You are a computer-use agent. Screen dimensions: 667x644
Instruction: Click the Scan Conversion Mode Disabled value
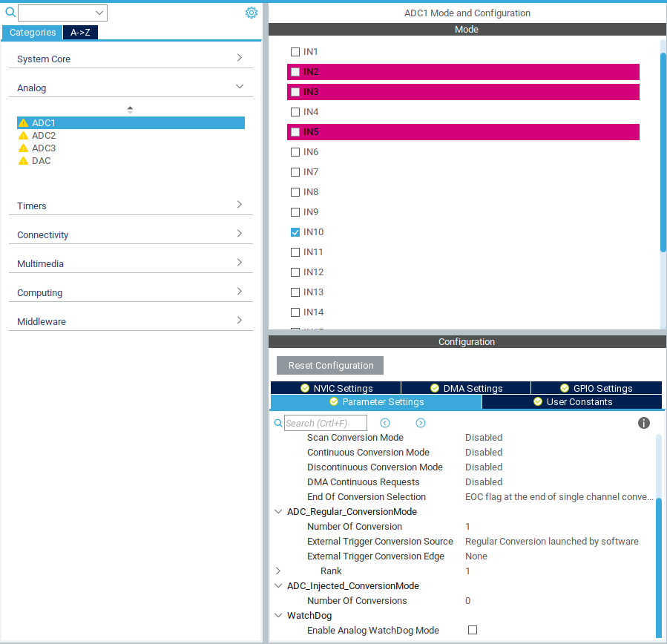tap(484, 437)
